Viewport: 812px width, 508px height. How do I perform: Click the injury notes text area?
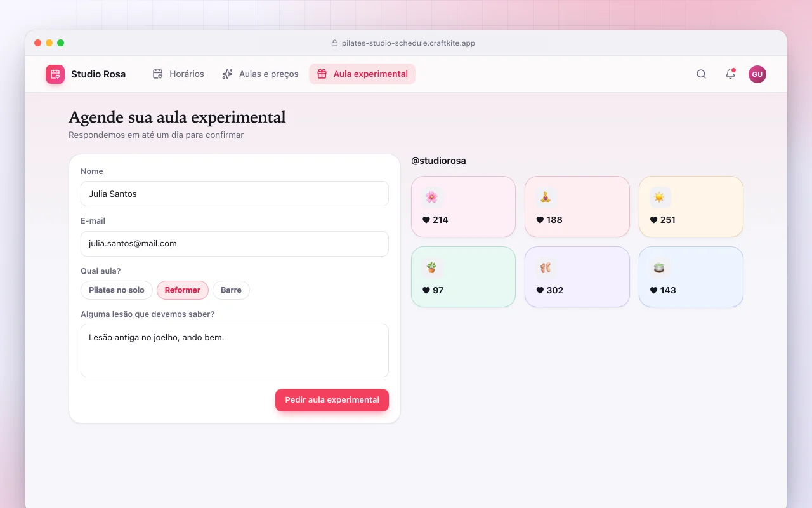tap(235, 351)
